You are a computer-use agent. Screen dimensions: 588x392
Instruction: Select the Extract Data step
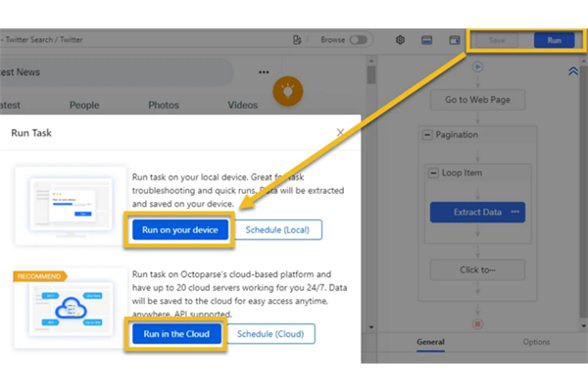(x=477, y=213)
